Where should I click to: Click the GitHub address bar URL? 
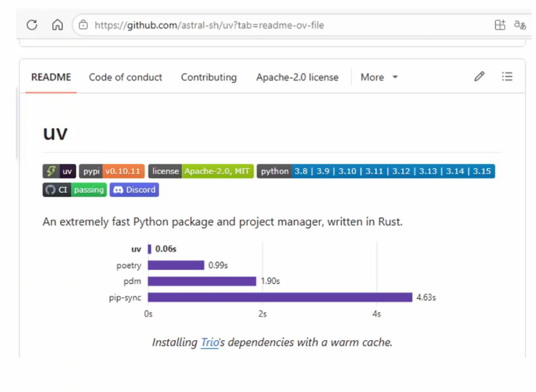(209, 25)
